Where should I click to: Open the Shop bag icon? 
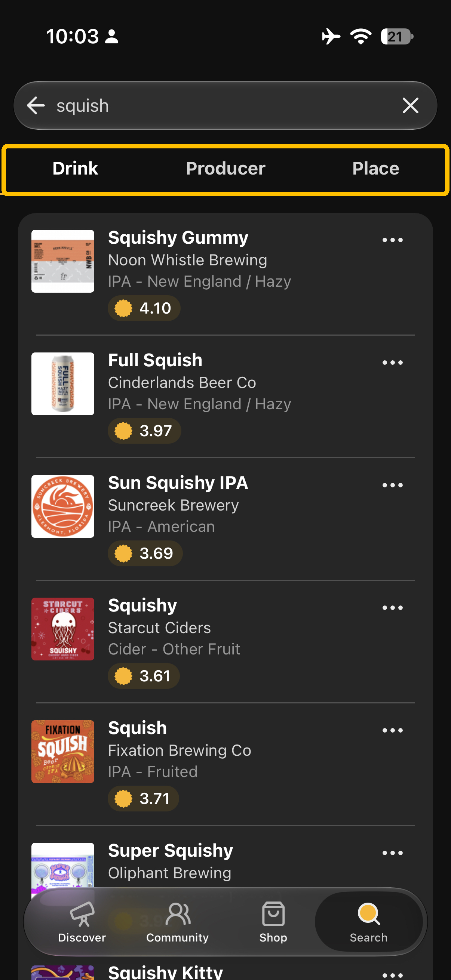(x=273, y=913)
